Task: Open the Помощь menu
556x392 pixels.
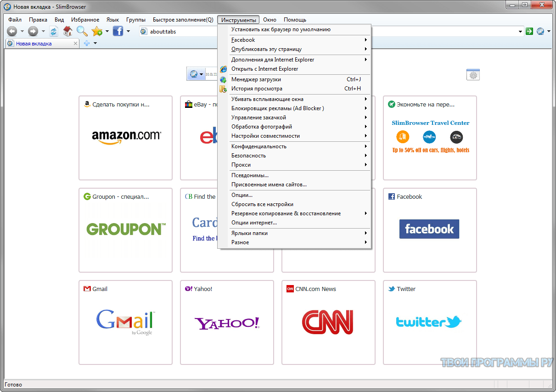Action: point(295,20)
